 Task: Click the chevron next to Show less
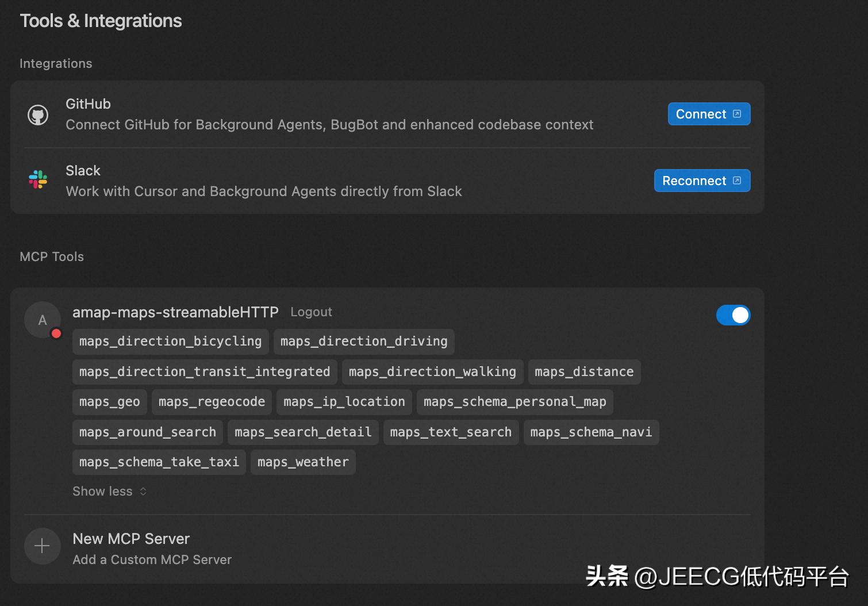(143, 491)
